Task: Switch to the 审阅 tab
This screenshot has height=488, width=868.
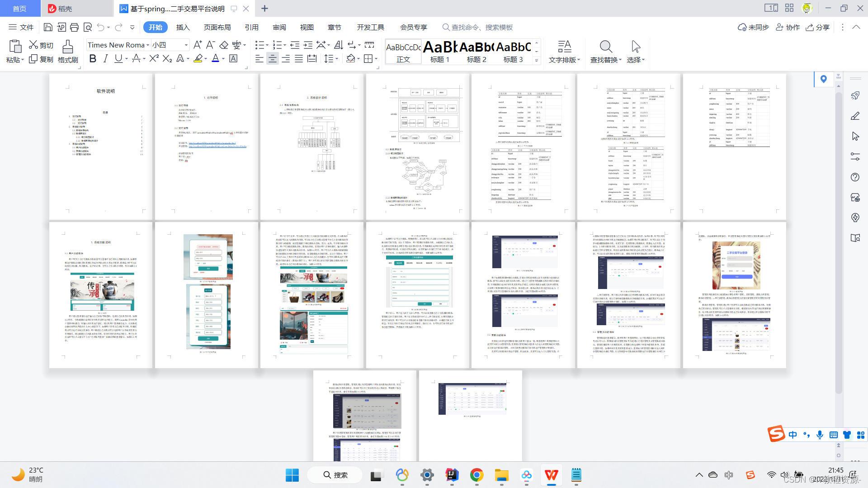Action: point(279,27)
